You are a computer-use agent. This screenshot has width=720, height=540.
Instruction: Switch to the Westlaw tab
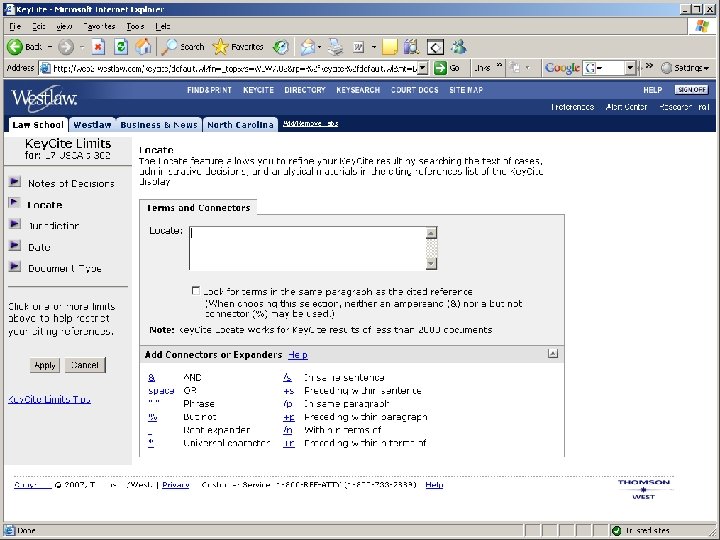(x=92, y=124)
